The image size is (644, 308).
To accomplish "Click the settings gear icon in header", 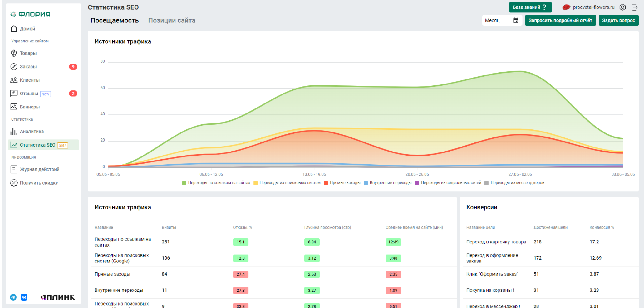I will (x=622, y=7).
